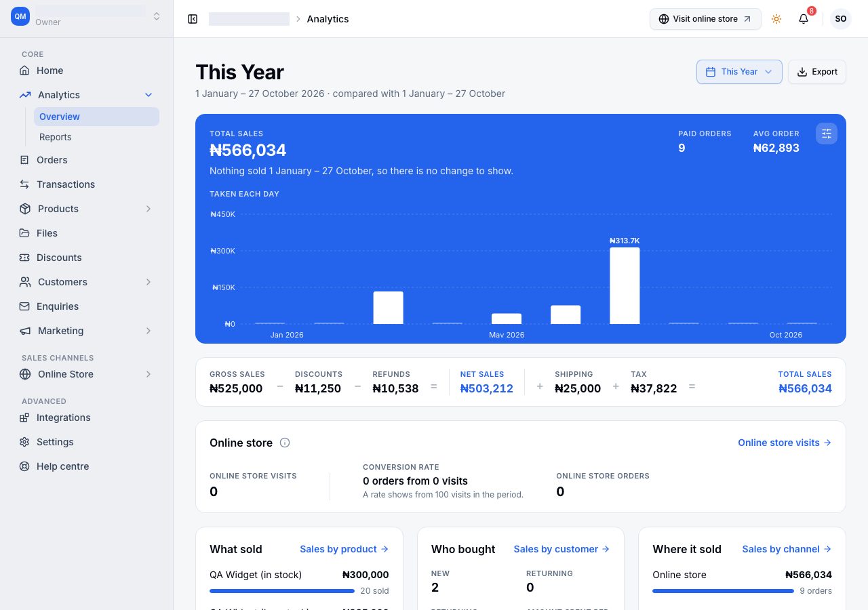Click the Home house icon
The width and height of the screenshot is (868, 610).
pos(24,70)
